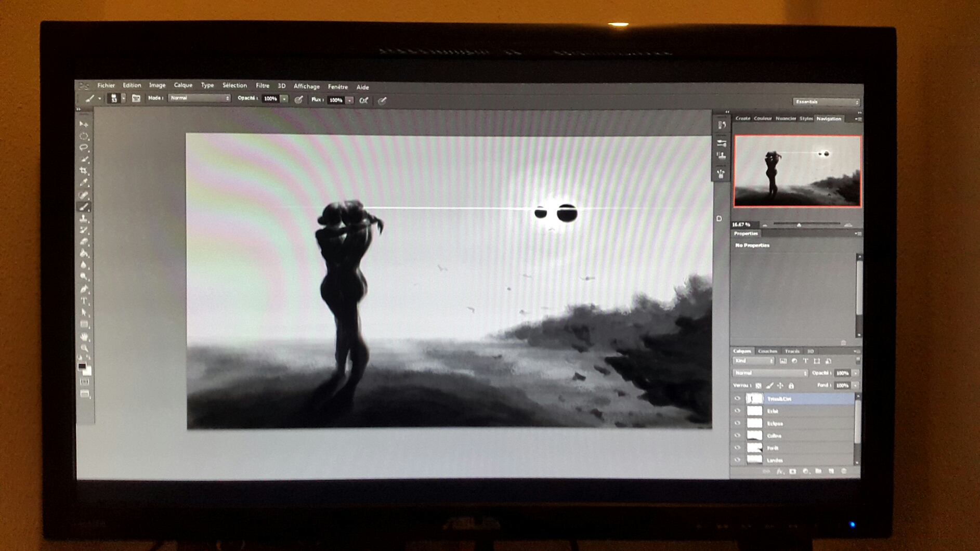The height and width of the screenshot is (551, 980).
Task: Switch to the Couches tab
Action: [767, 351]
